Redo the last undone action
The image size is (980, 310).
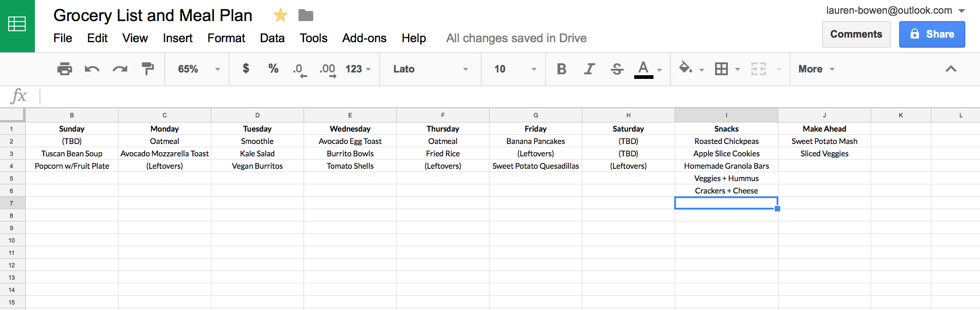click(120, 69)
